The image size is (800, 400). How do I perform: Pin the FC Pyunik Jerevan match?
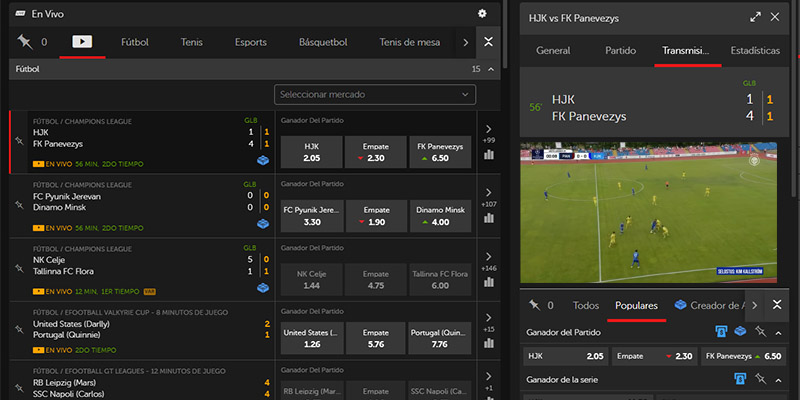(19, 205)
